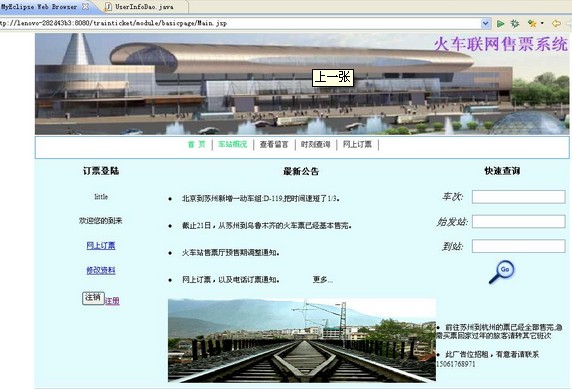572x389 pixels.
Task: Open the URL address bar dropdown
Action: (x=486, y=23)
